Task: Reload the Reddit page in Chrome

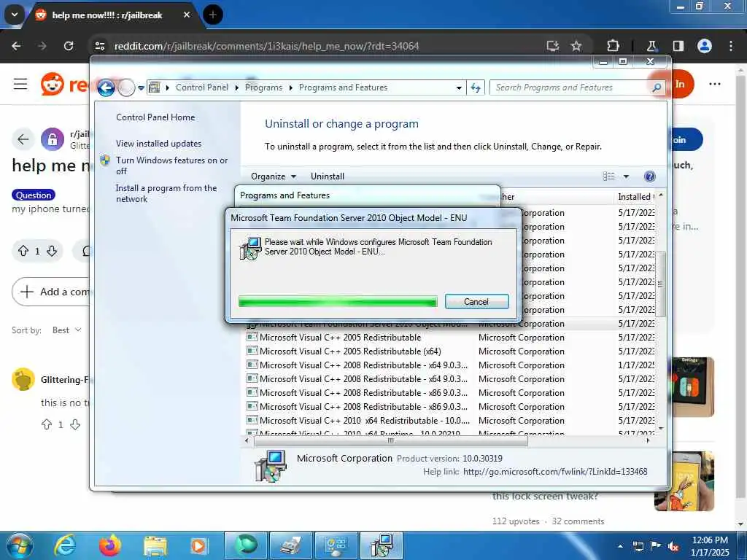Action: [x=69, y=46]
